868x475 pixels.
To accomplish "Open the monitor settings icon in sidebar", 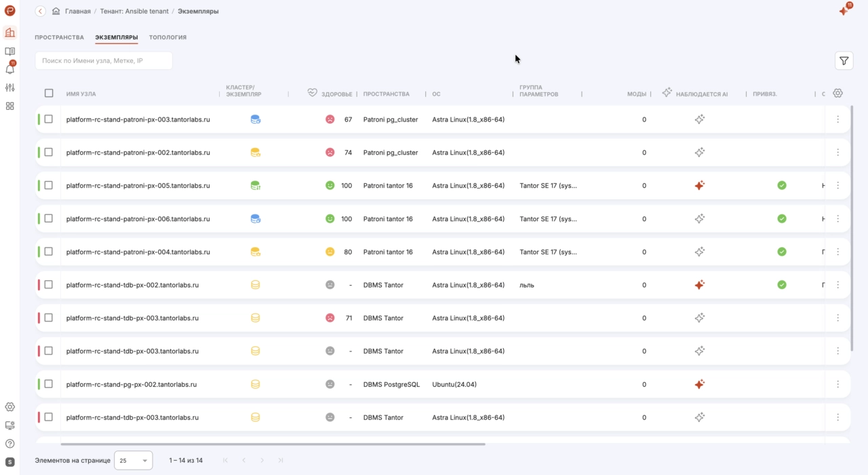I will (9, 425).
